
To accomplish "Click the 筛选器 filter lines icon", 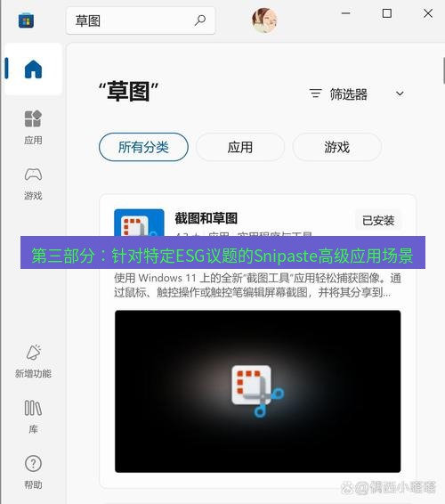I will tap(315, 93).
